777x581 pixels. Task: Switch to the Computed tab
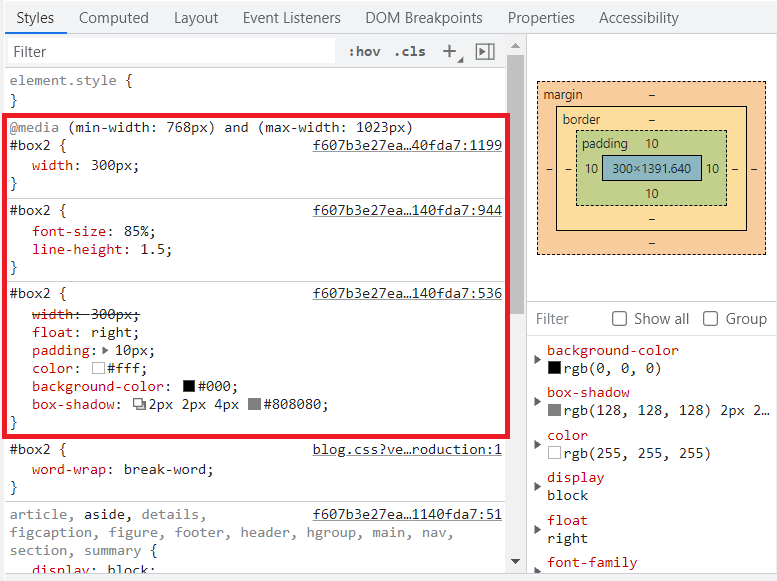tap(113, 18)
